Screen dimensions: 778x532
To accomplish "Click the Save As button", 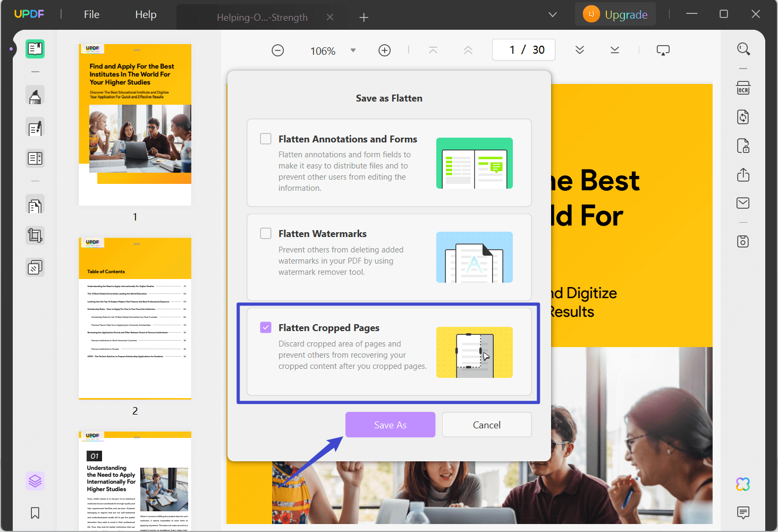I will tap(390, 424).
